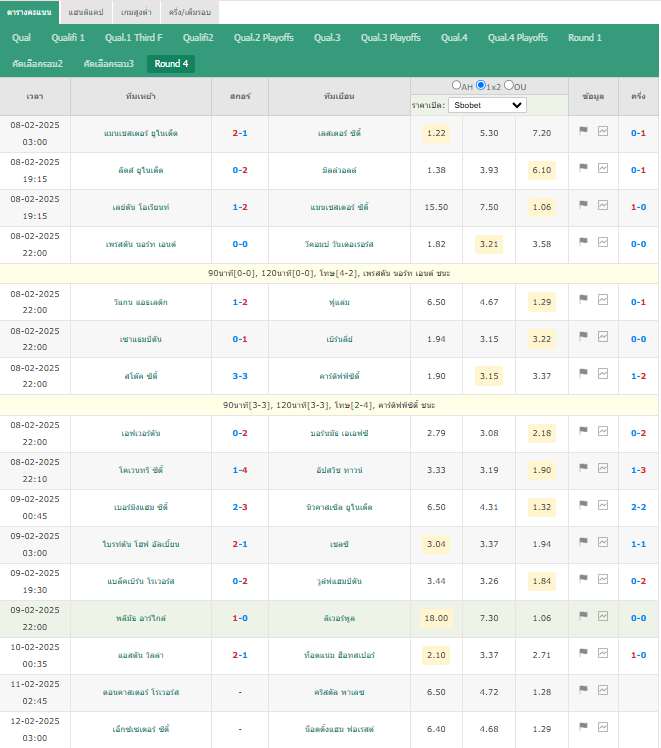Viewport: 661px width, 748px height.
Task: Open the second top tab next to the active one
Action: pos(86,12)
